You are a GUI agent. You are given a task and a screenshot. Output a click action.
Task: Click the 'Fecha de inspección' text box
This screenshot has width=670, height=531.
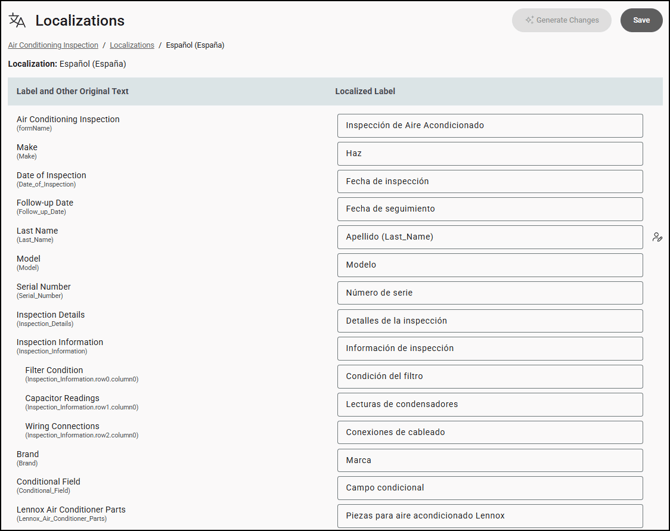tap(490, 181)
